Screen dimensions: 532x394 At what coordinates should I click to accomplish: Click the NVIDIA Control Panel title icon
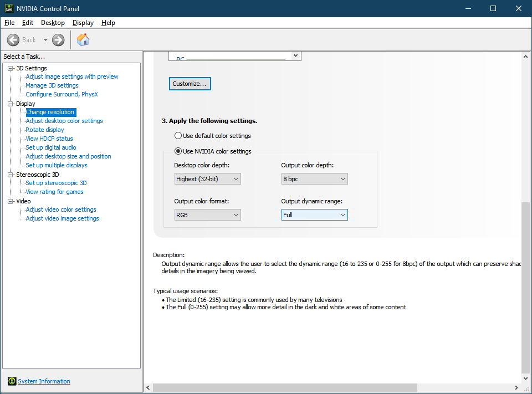pyautogui.click(x=9, y=8)
